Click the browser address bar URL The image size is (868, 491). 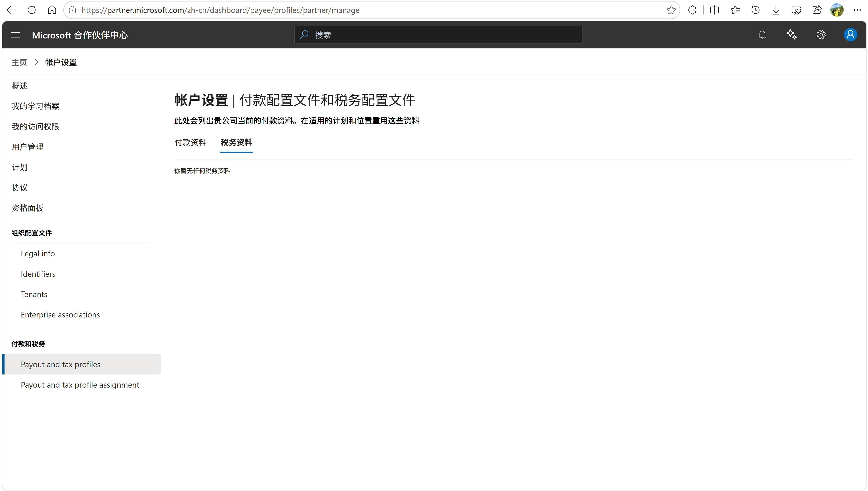click(x=221, y=10)
